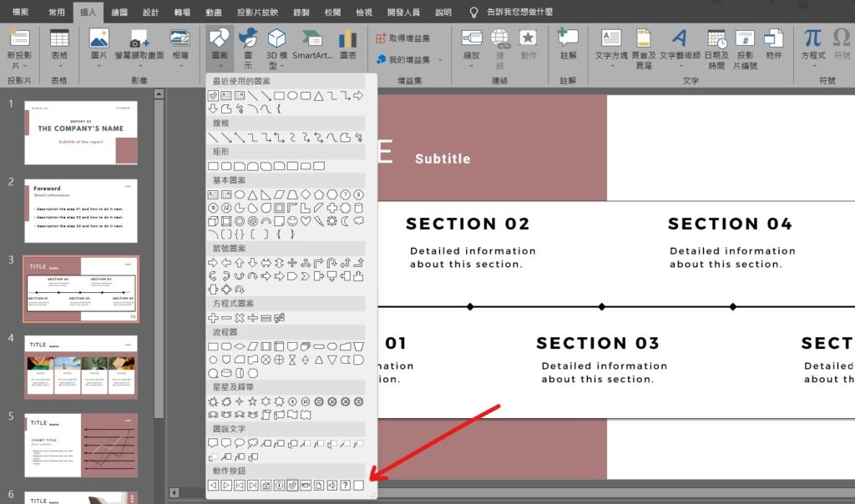Select the Lightning Bolt shape
The width and height of the screenshot is (855, 504).
[x=318, y=221]
